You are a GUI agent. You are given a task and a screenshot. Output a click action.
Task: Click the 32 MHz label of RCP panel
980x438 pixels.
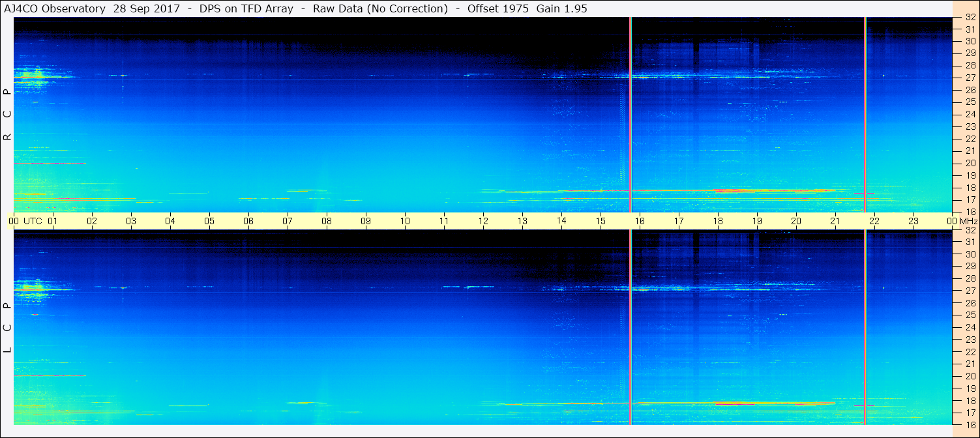(x=970, y=18)
